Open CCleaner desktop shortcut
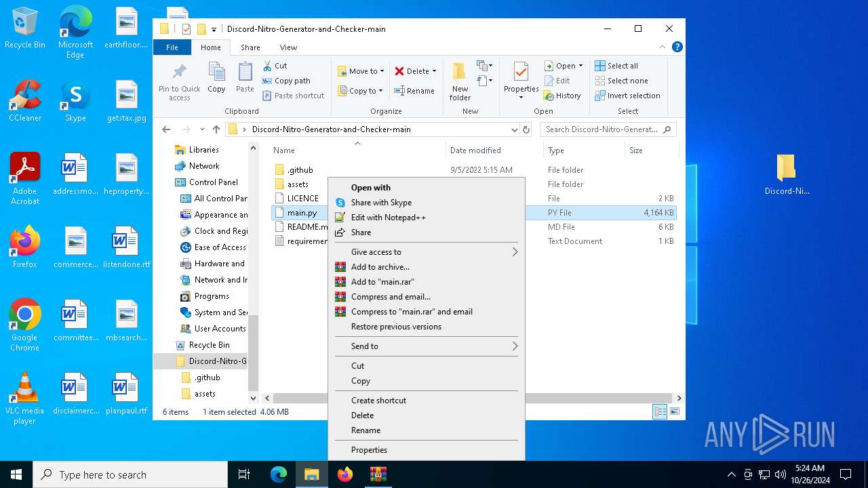The height and width of the screenshot is (488, 868). click(25, 100)
